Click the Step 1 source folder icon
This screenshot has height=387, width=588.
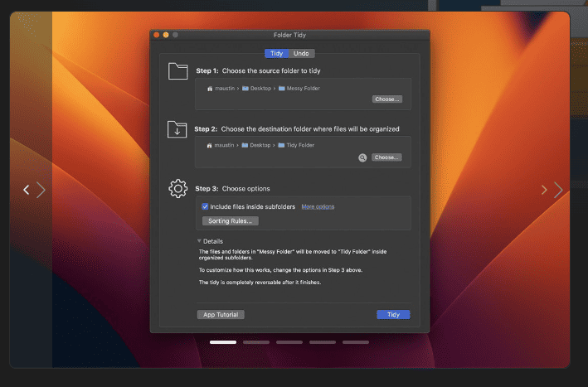click(177, 70)
